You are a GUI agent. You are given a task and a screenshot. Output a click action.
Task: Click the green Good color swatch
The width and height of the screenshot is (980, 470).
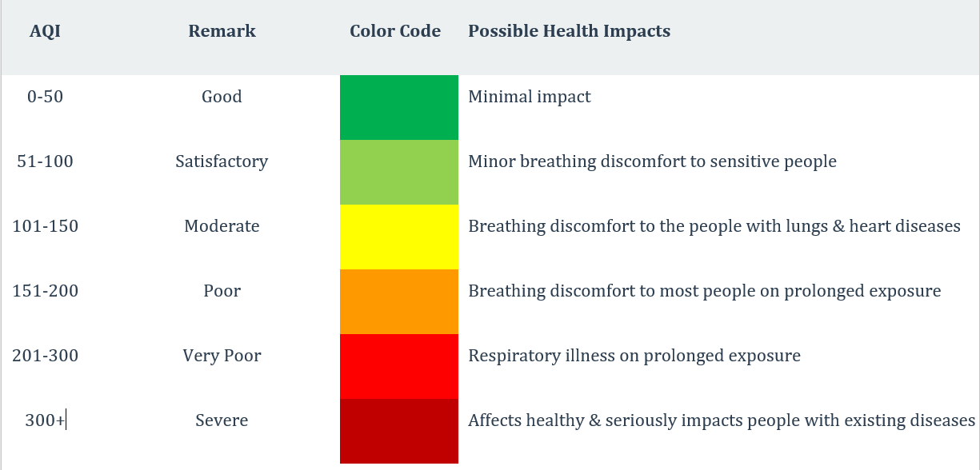398,108
